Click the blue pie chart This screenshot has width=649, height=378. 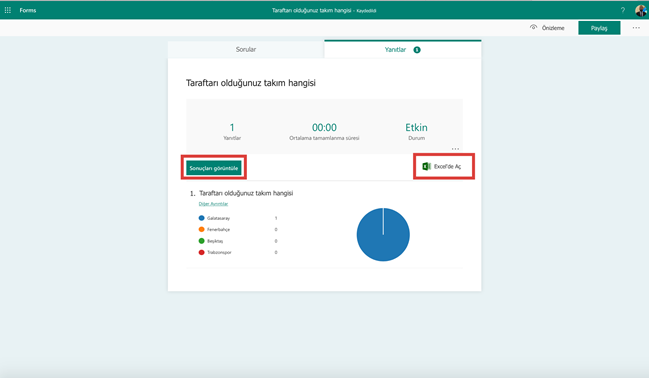coord(383,235)
